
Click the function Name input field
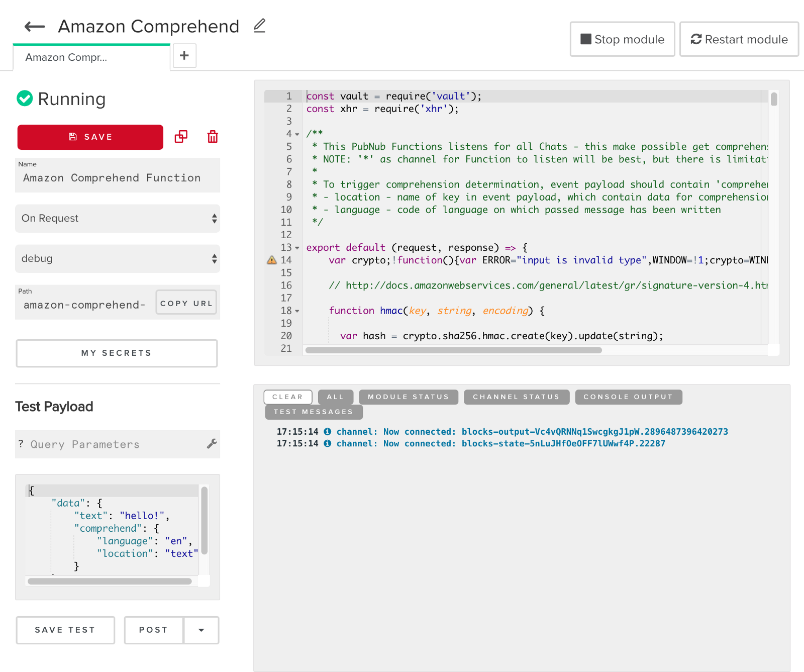118,178
